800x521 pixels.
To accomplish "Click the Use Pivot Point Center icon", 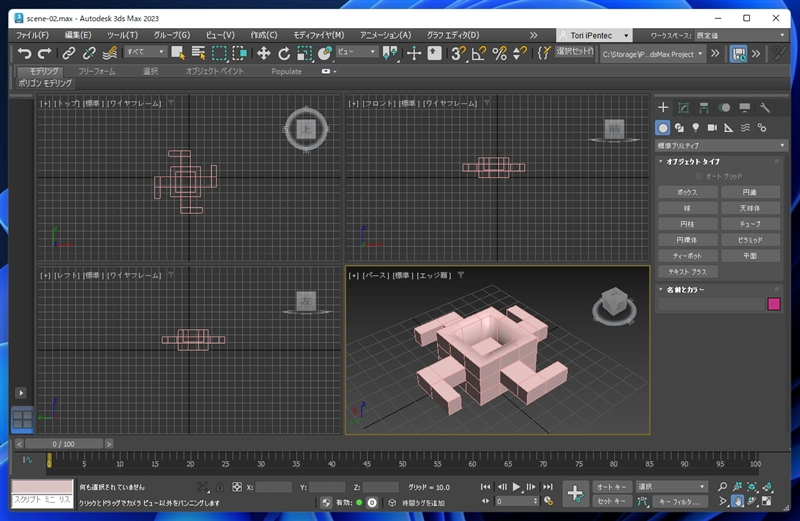I will pos(390,53).
